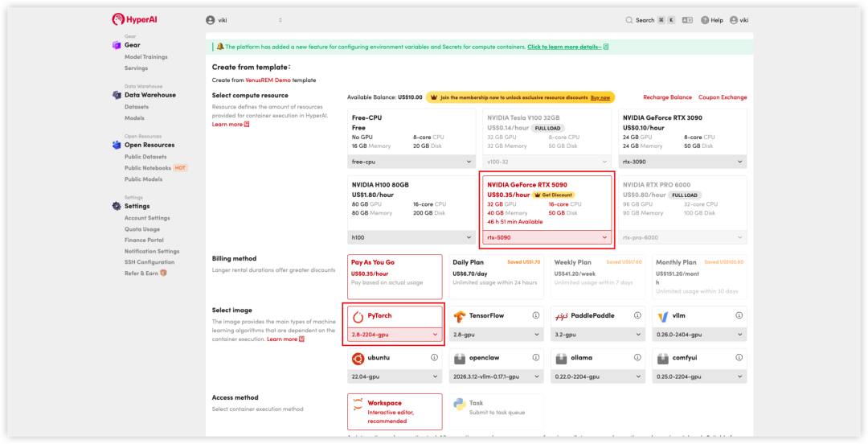Open the PaddlePaddle 3.2-gpu version dropdown
Screen dimensions: 868x444
[598, 335]
